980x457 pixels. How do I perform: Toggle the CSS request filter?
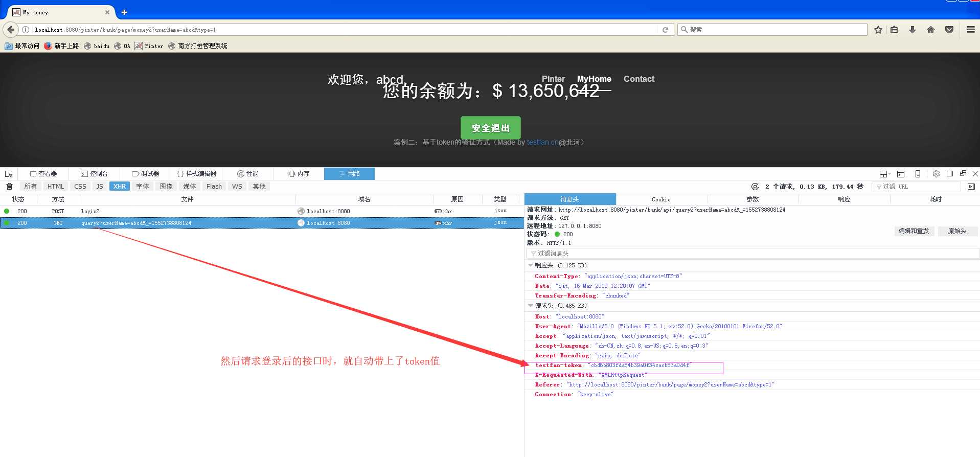80,187
